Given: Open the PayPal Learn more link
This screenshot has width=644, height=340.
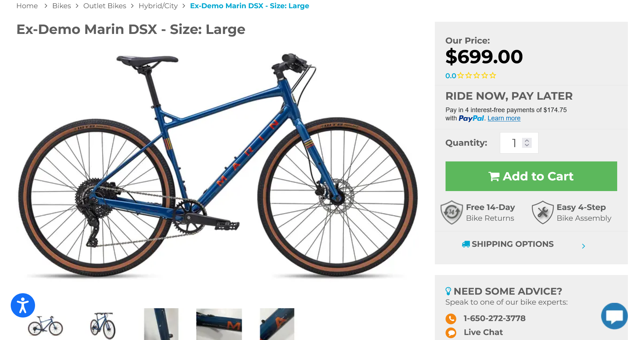Looking at the screenshot, I should click(504, 118).
